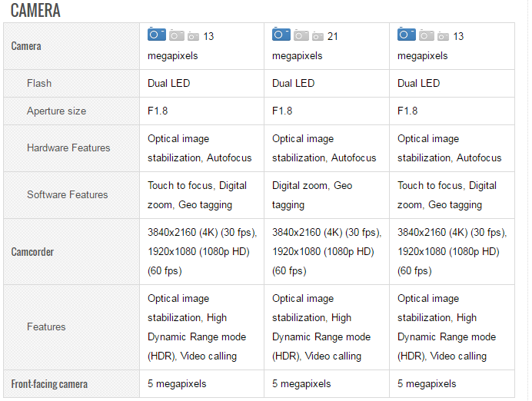Click the smallest gray camera icon in second column
Screen dimensions: 532x401
click(318, 36)
